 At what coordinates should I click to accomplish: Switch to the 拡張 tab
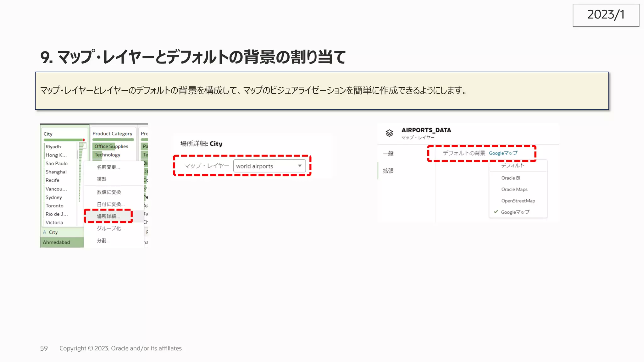click(x=388, y=171)
